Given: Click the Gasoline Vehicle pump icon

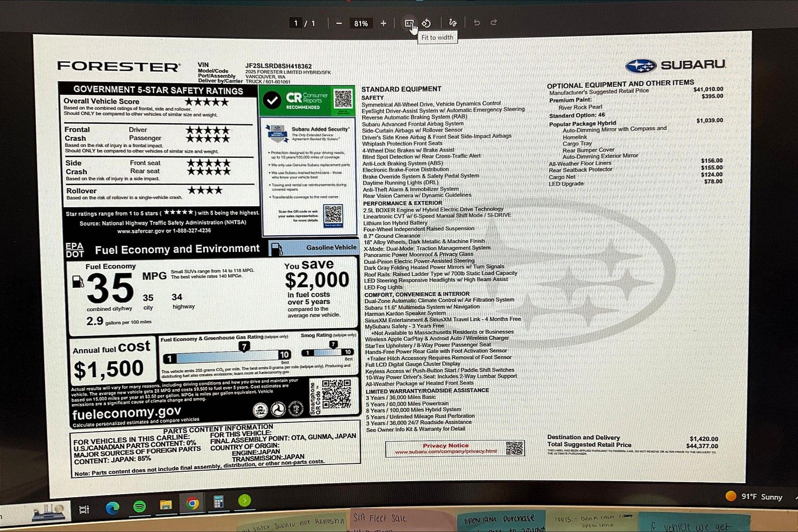Looking at the screenshot, I should tap(277, 249).
